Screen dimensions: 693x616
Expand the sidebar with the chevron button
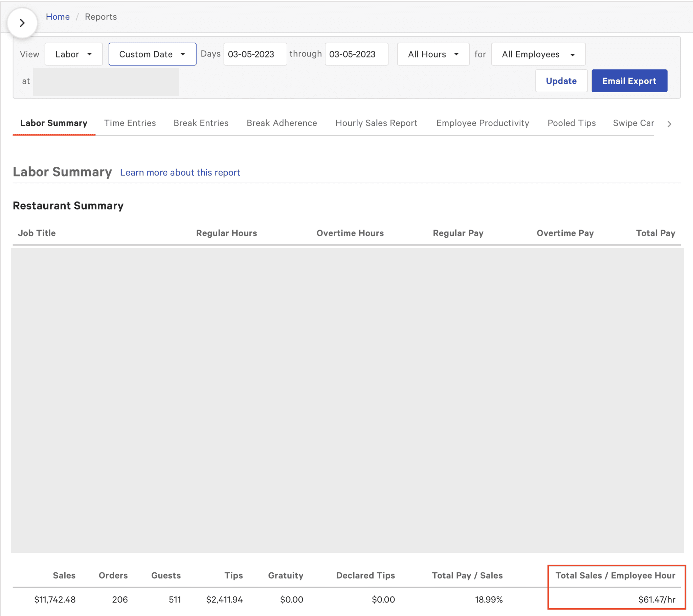pyautogui.click(x=22, y=23)
